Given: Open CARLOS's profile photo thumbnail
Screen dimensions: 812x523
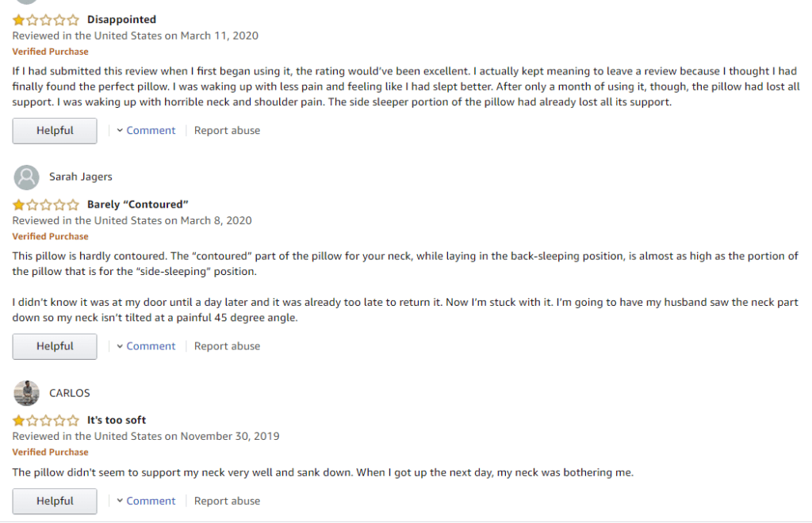Looking at the screenshot, I should coord(26,393).
